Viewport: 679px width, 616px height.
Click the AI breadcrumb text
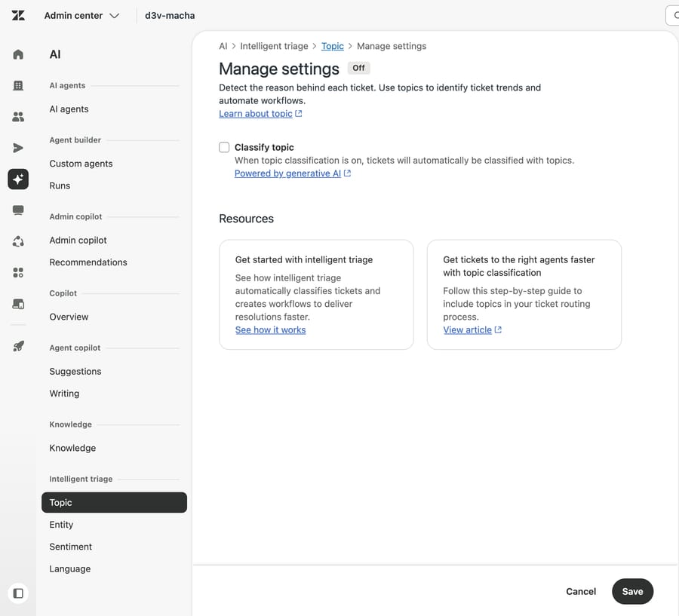pos(223,46)
